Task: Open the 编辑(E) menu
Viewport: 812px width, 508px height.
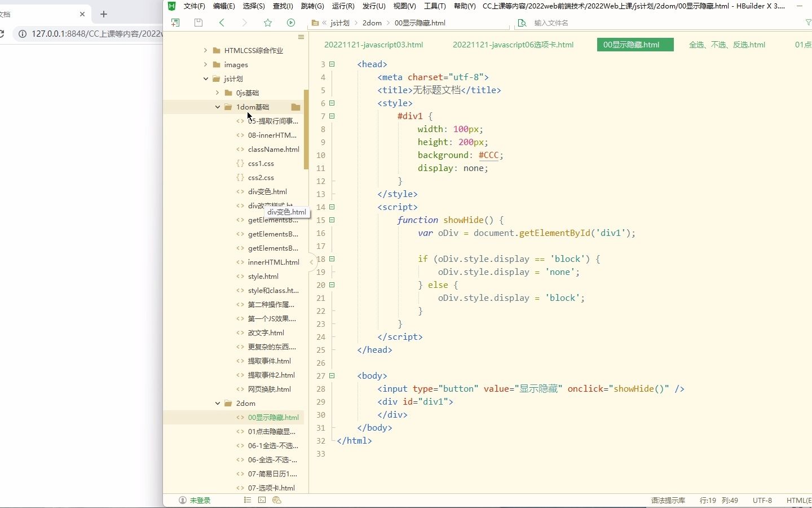Action: pyautogui.click(x=224, y=6)
